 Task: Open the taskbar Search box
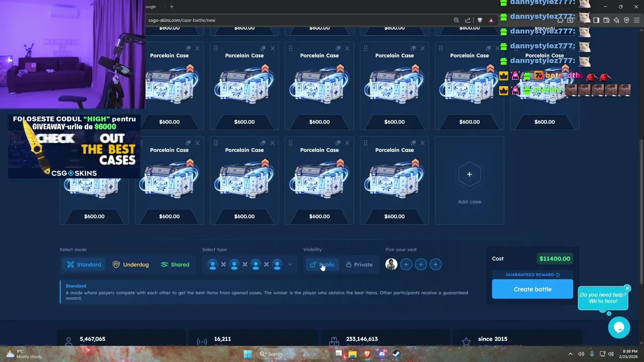(x=293, y=354)
